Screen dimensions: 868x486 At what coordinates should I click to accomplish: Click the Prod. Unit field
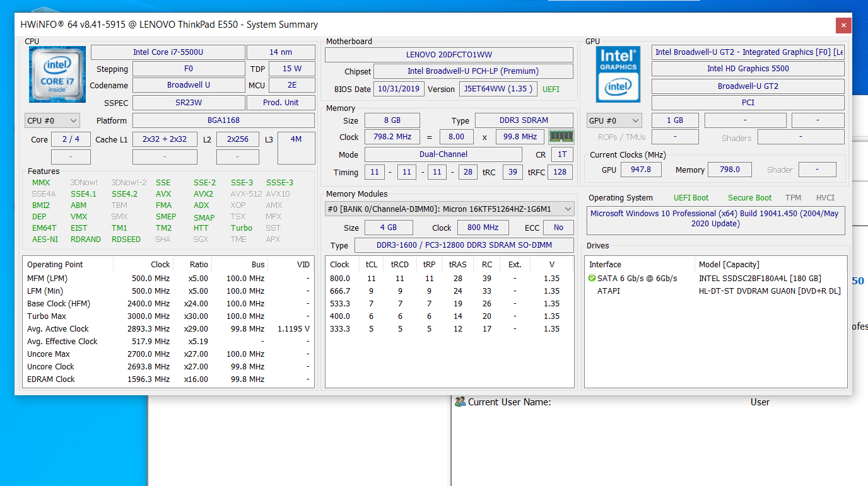click(x=281, y=103)
